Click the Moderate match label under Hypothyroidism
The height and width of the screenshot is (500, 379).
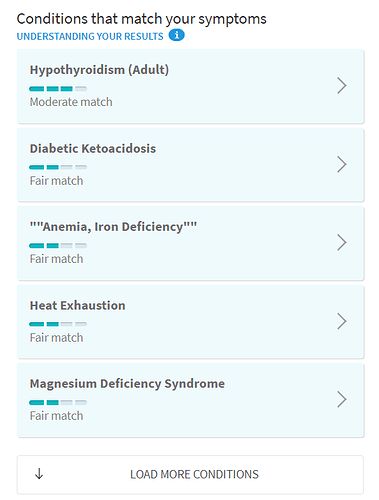click(71, 102)
